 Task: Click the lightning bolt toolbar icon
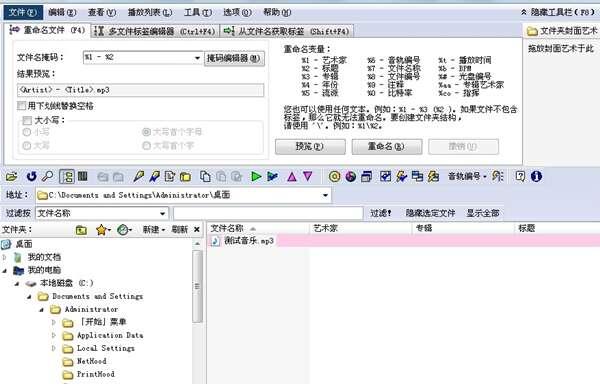point(401,176)
